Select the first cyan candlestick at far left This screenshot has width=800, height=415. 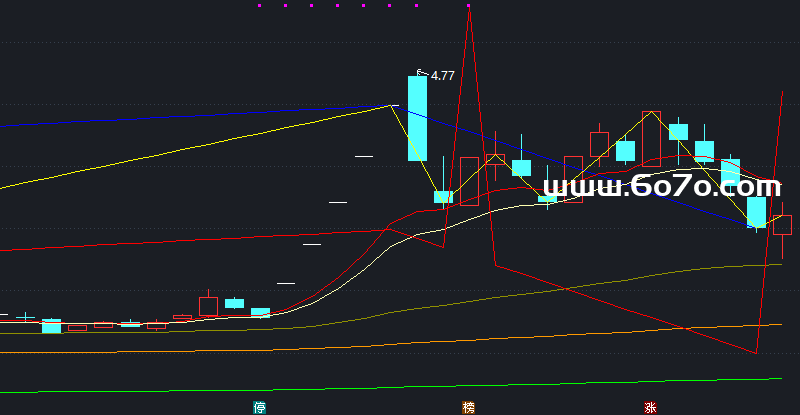point(51,326)
